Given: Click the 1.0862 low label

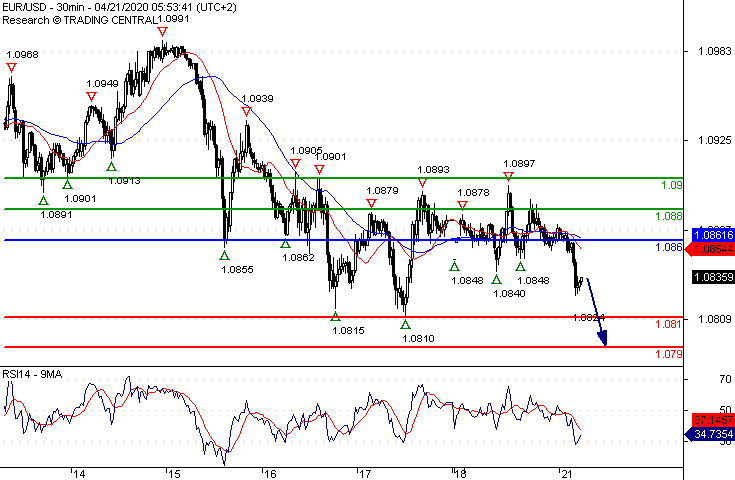Looking at the screenshot, I should click(x=298, y=257).
